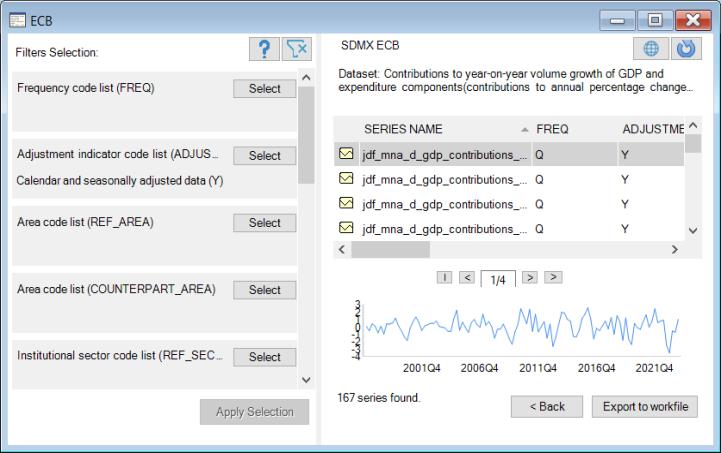Open Select for Adjustment indicator code list
This screenshot has height=453, width=721.
[x=264, y=156]
